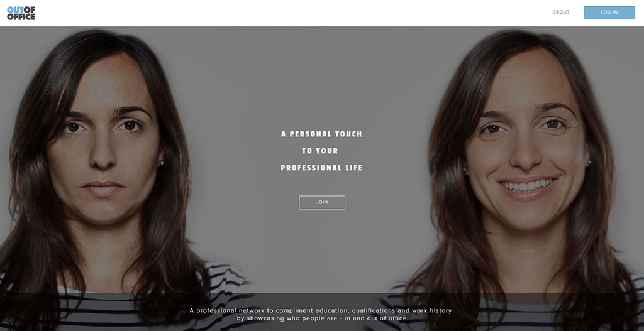Click the 'TO YOUR' headline line
This screenshot has width=644, height=331.
coord(320,151)
